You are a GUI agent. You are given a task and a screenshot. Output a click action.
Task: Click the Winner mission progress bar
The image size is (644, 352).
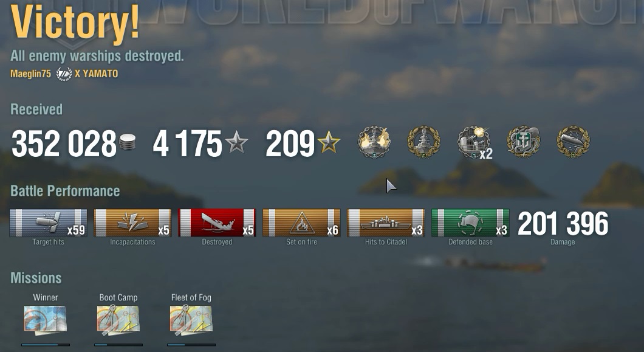click(x=46, y=345)
